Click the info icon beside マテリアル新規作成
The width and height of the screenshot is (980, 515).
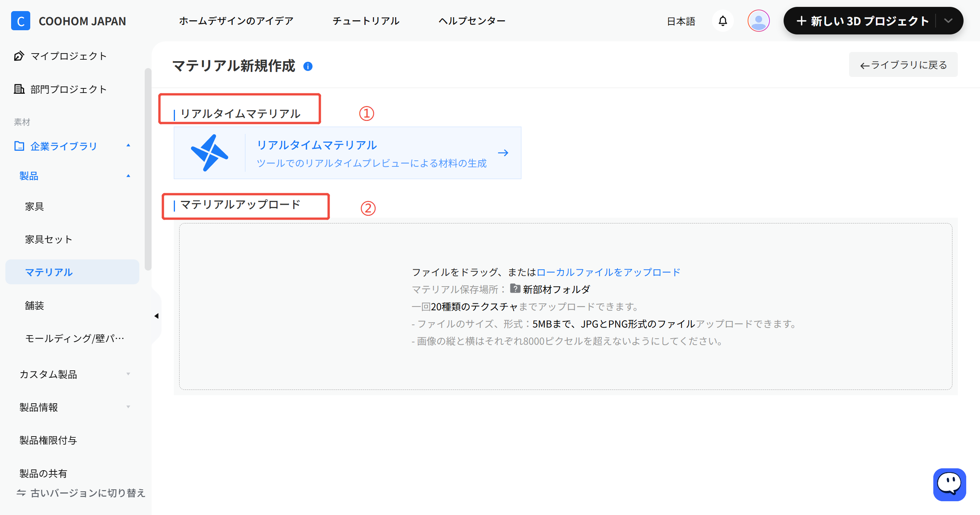[308, 66]
